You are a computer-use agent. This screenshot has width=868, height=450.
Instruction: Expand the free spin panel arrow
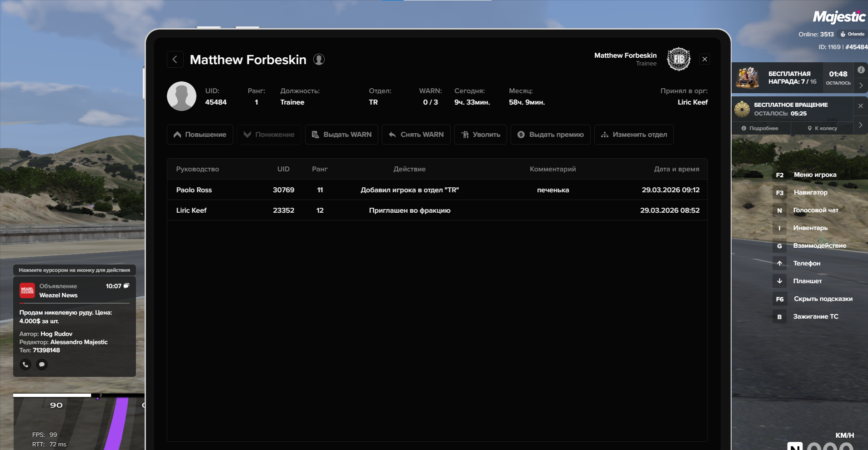(861, 125)
